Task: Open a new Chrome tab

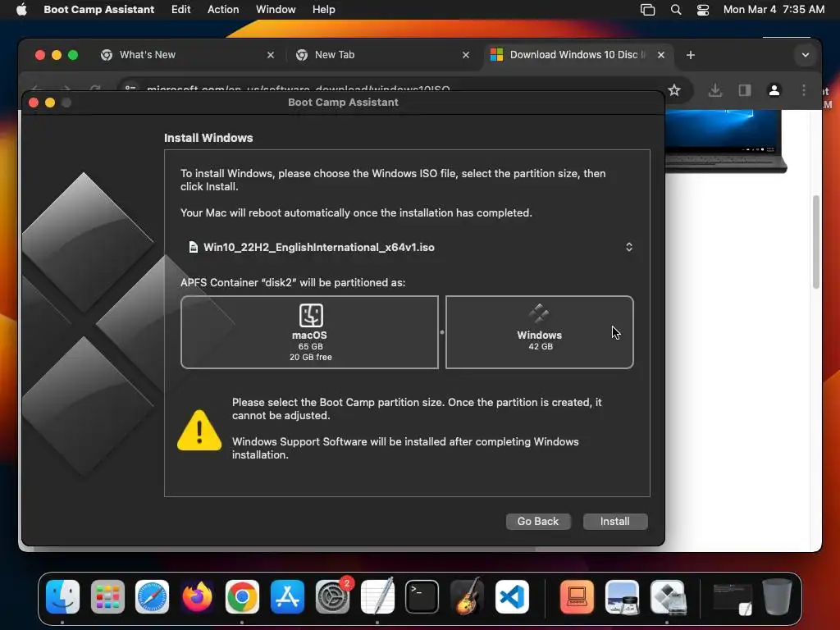Action: 691,55
